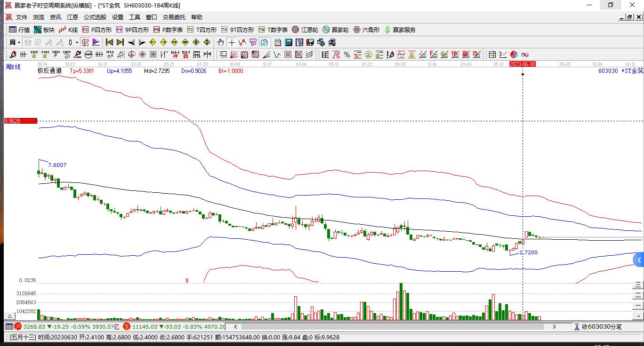Click the yellow grid table icon

click(492, 55)
